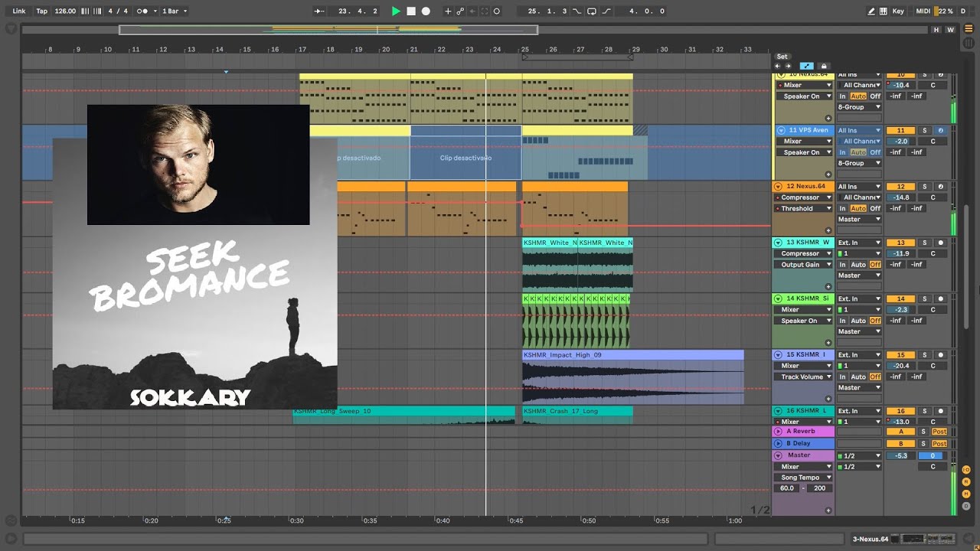The image size is (980, 551).
Task: Click the arrangement overview bar
Action: (x=475, y=30)
